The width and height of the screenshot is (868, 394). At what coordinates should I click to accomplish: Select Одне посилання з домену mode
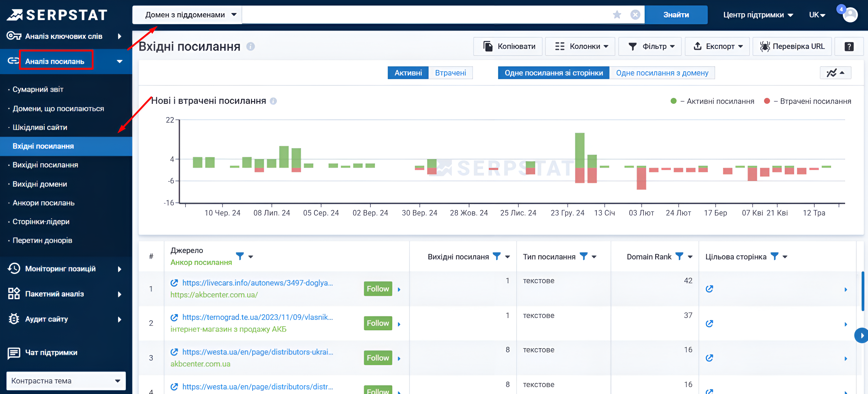[x=662, y=73]
